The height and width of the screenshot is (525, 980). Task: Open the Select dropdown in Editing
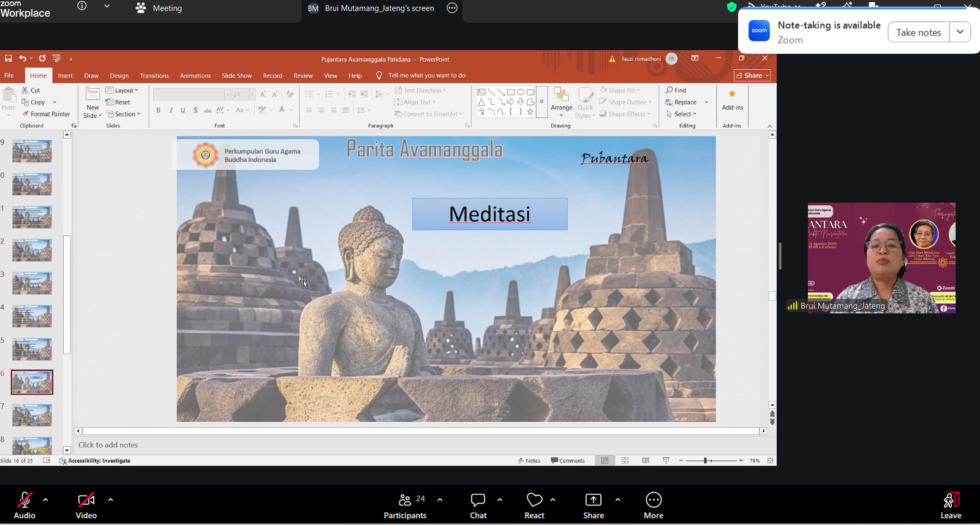(x=681, y=114)
